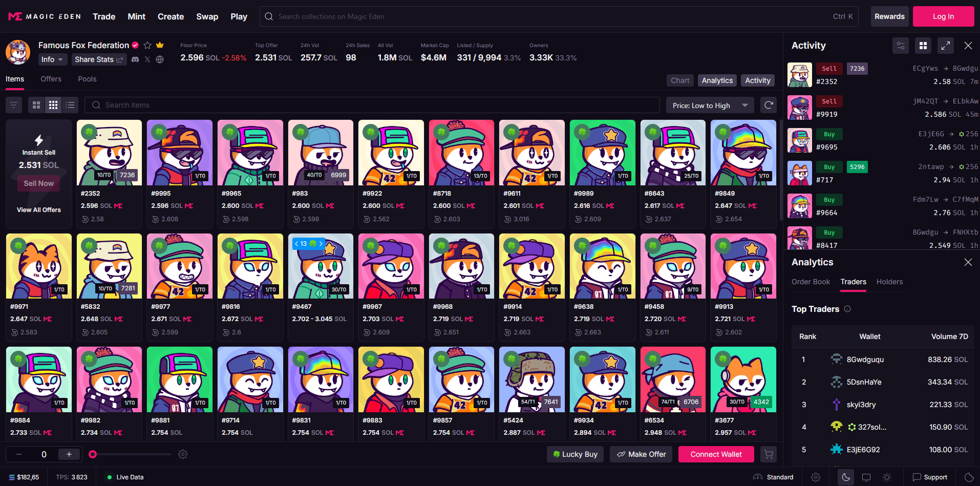Switch to the Offers tab
This screenshot has height=486, width=980.
tap(51, 79)
